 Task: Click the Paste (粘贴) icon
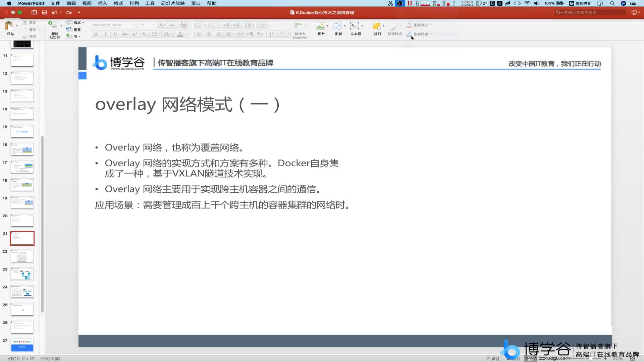click(9, 26)
